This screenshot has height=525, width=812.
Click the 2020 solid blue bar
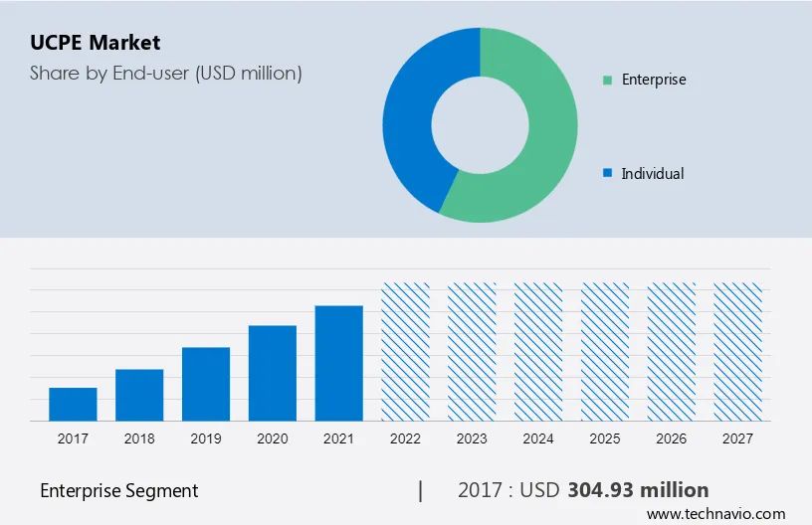(273, 373)
